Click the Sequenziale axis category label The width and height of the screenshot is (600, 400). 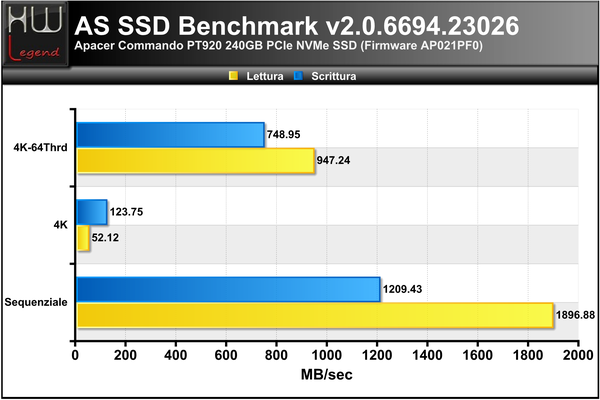click(36, 302)
